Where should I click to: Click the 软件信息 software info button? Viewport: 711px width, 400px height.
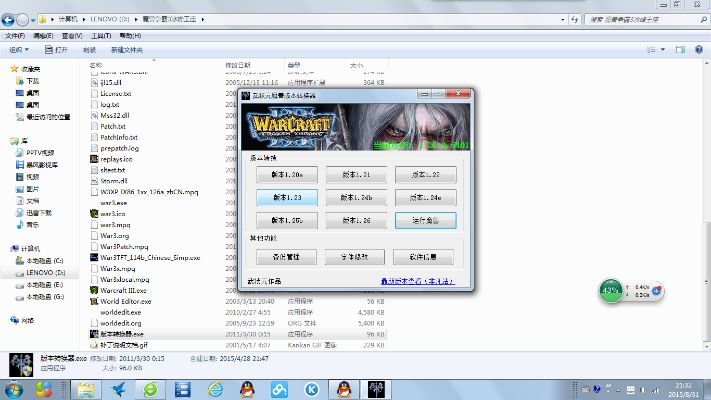pyautogui.click(x=424, y=257)
